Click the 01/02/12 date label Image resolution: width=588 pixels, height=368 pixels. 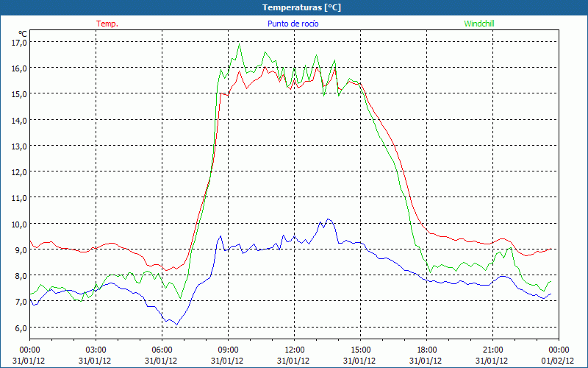point(558,361)
